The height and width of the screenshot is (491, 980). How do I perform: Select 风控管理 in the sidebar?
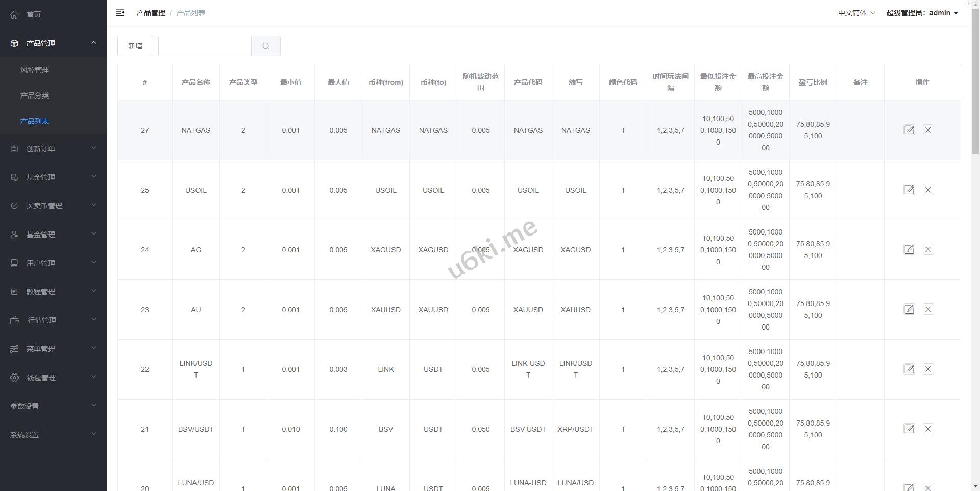tap(35, 70)
